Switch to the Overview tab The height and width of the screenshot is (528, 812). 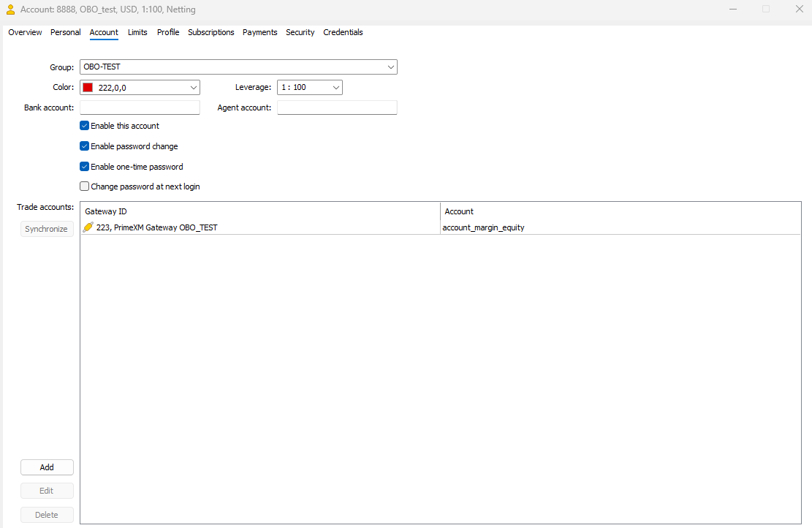click(x=25, y=32)
